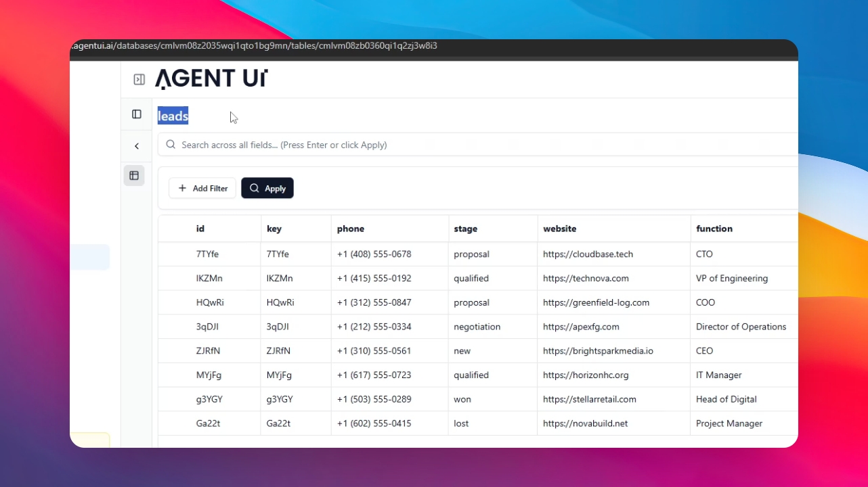This screenshot has height=487, width=868.
Task: Click the Agent UI logo
Action: 211,79
